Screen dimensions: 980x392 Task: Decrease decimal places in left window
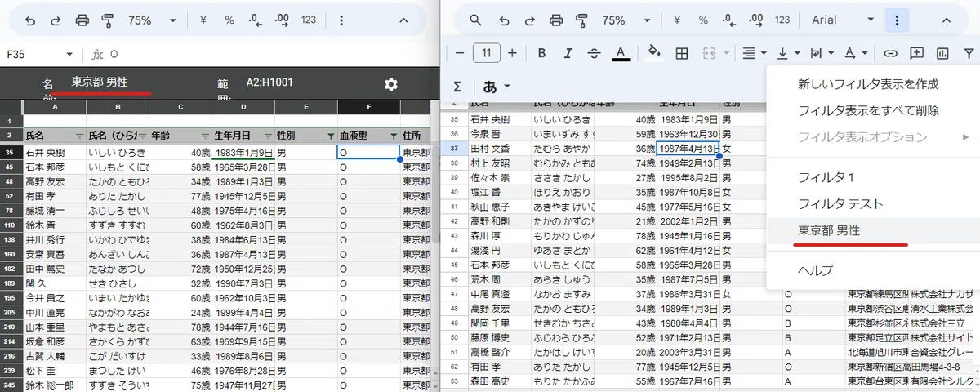[x=256, y=20]
